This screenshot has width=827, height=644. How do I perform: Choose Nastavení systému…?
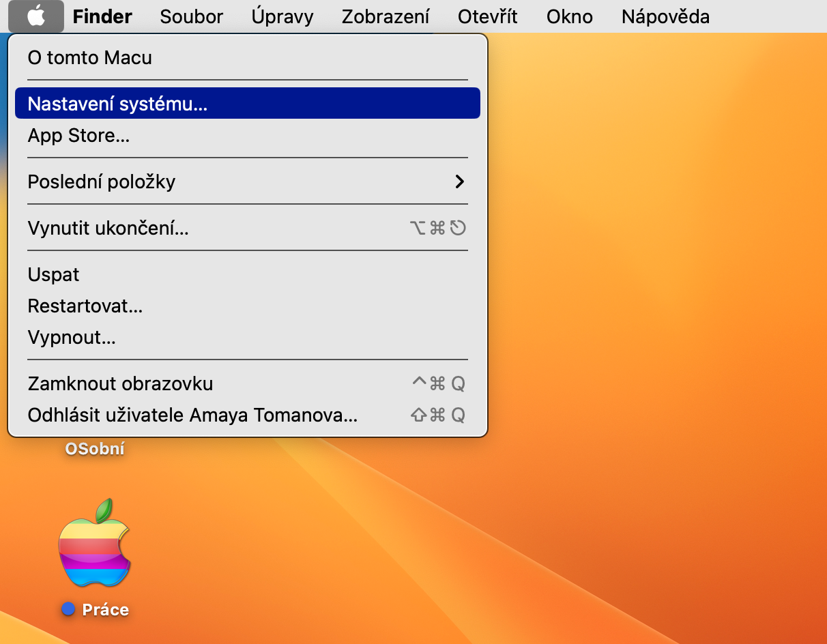point(248,104)
